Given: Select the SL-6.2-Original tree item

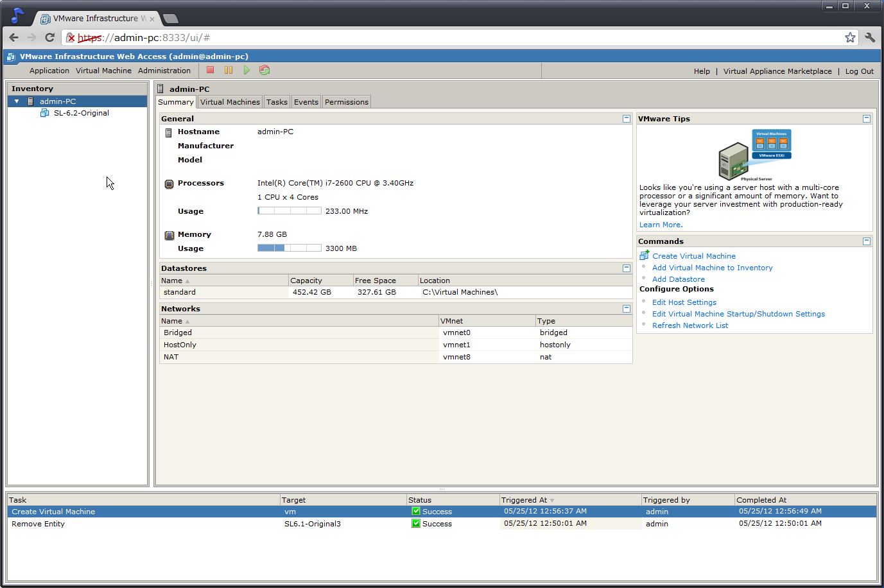Looking at the screenshot, I should tap(82, 113).
